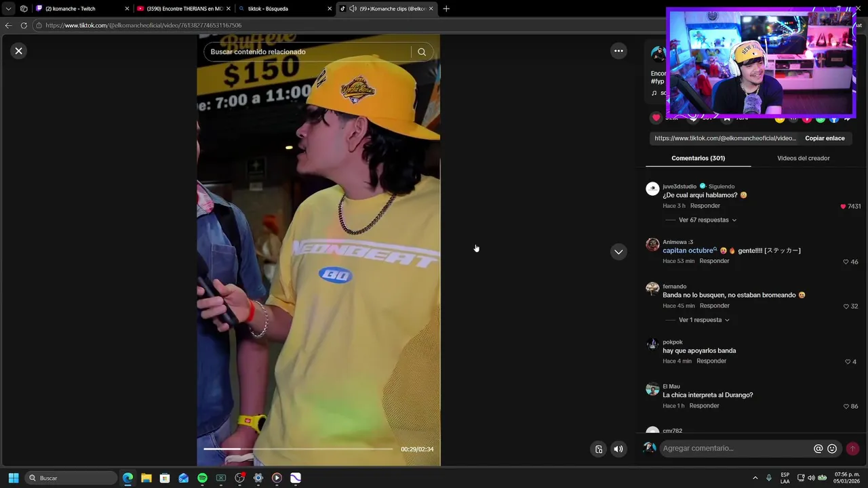The width and height of the screenshot is (868, 488).
Task: Open Spotify from the taskbar
Action: pyautogui.click(x=202, y=478)
